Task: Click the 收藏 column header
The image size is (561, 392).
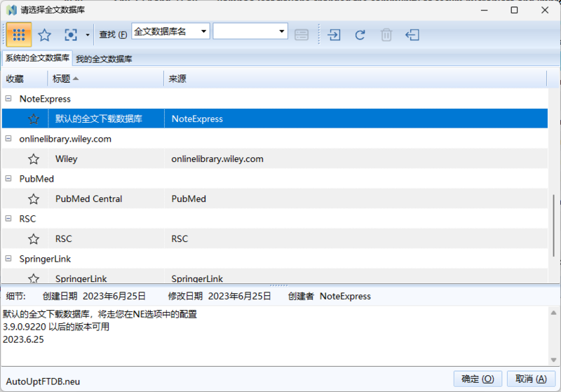Action: click(25, 79)
